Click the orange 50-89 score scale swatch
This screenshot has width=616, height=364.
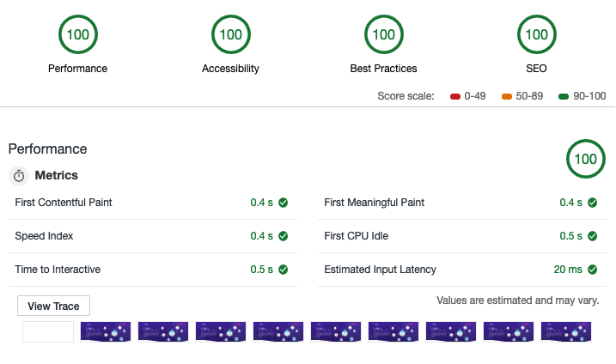[x=507, y=96]
